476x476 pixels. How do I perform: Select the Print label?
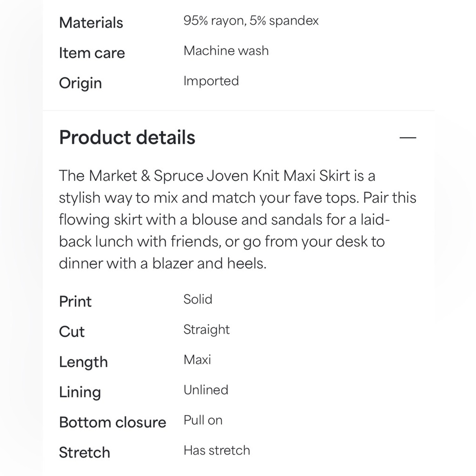pos(75,301)
